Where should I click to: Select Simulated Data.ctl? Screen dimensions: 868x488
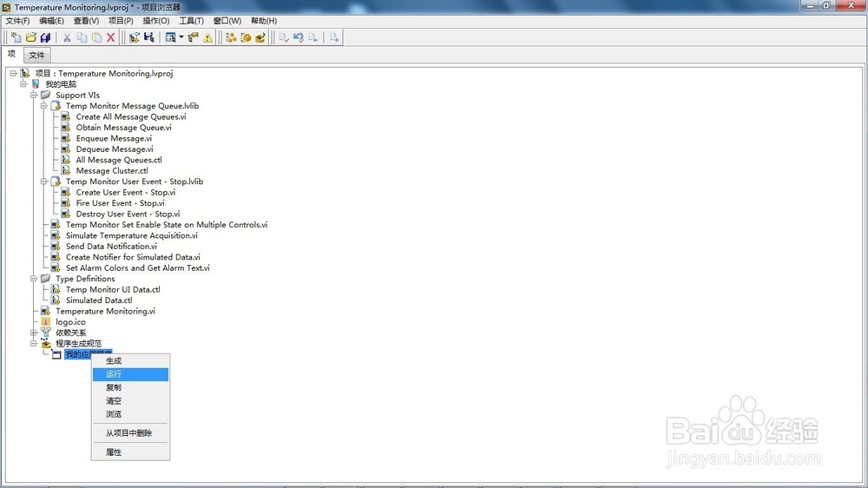pyautogui.click(x=99, y=300)
